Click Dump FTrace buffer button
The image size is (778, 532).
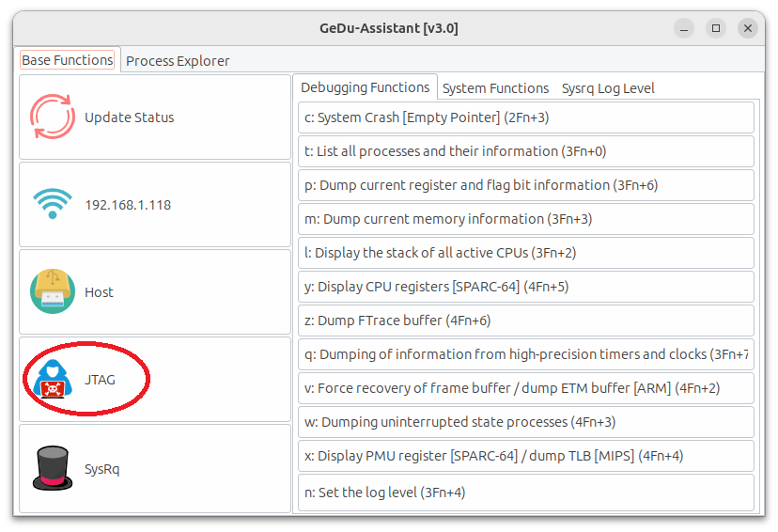click(x=526, y=321)
